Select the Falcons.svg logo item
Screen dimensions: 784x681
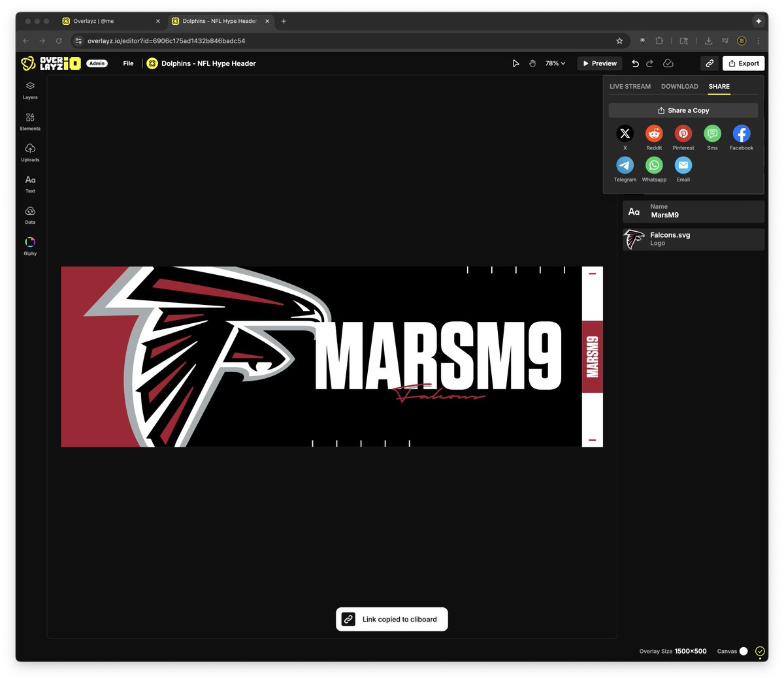[x=693, y=239]
